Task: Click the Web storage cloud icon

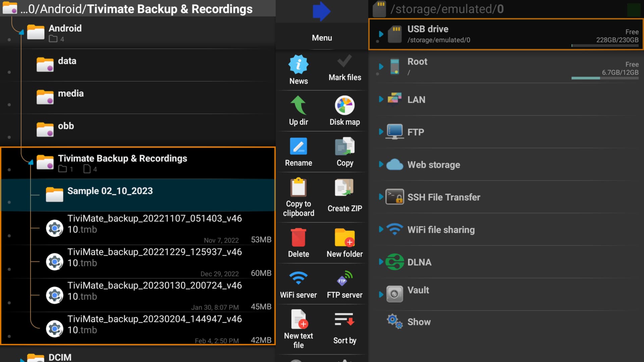Action: tap(394, 165)
